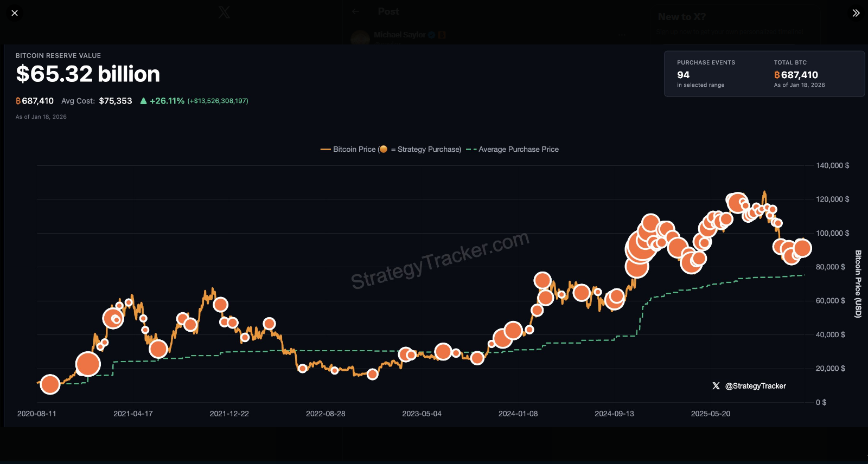Toggle the Average Purchase Price legend entry

point(518,149)
